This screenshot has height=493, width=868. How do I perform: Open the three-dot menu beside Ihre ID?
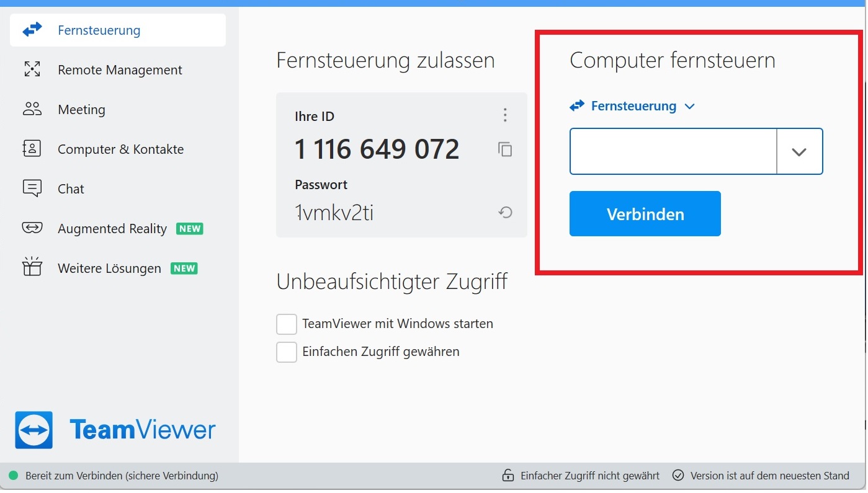(505, 115)
